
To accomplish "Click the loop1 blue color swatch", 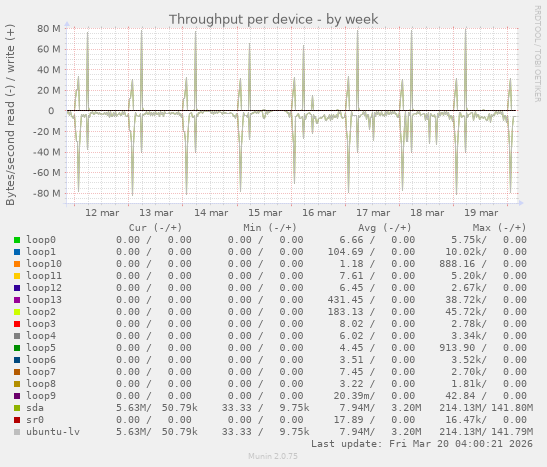I will (17, 252).
